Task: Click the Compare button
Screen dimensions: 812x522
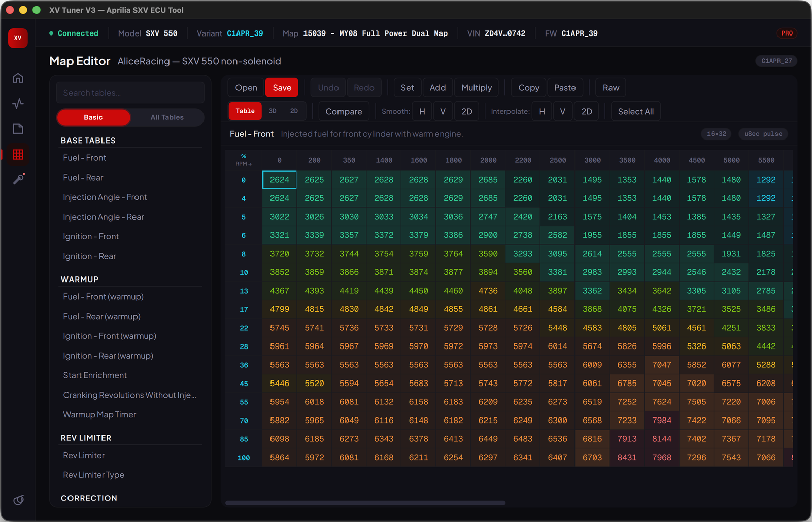Action: (x=344, y=112)
